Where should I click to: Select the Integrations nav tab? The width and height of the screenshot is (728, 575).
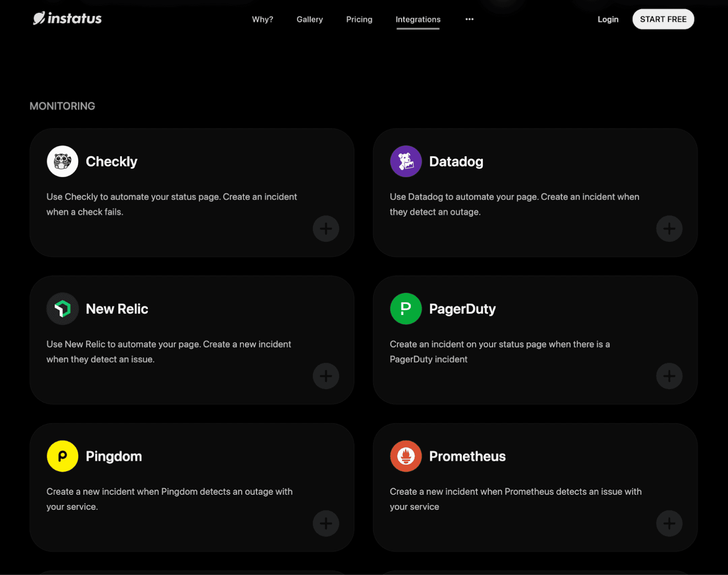tap(418, 19)
